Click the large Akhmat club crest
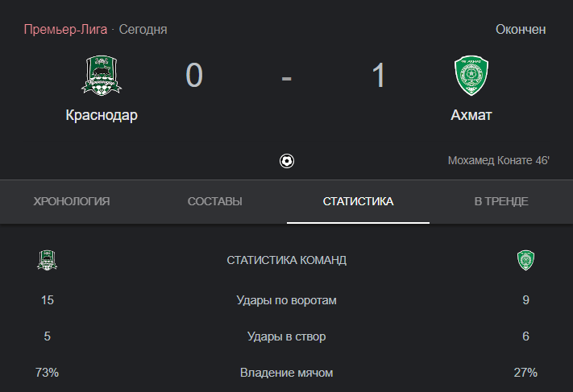 (x=471, y=76)
